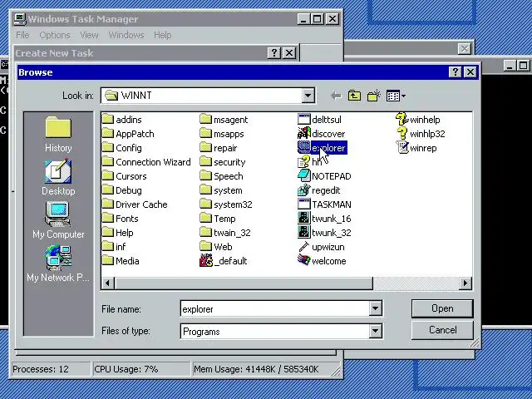Select the addins folder
Screen dimensions: 532x399
[x=122, y=120]
